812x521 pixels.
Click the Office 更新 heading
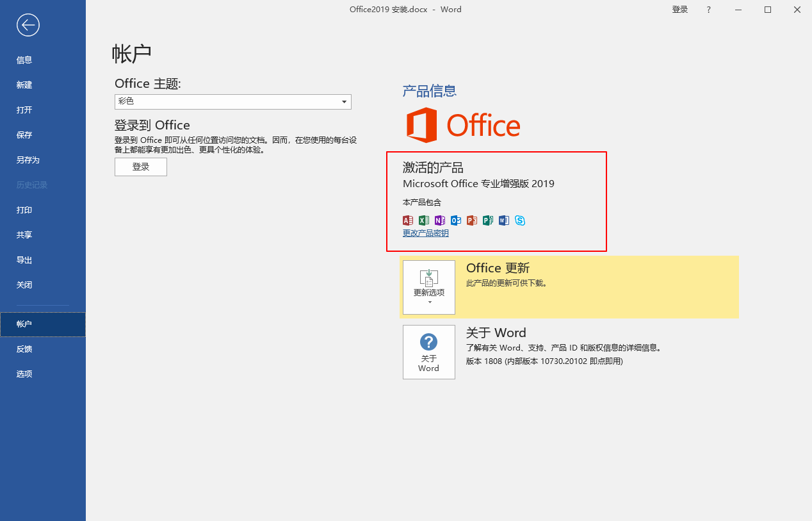pyautogui.click(x=498, y=268)
